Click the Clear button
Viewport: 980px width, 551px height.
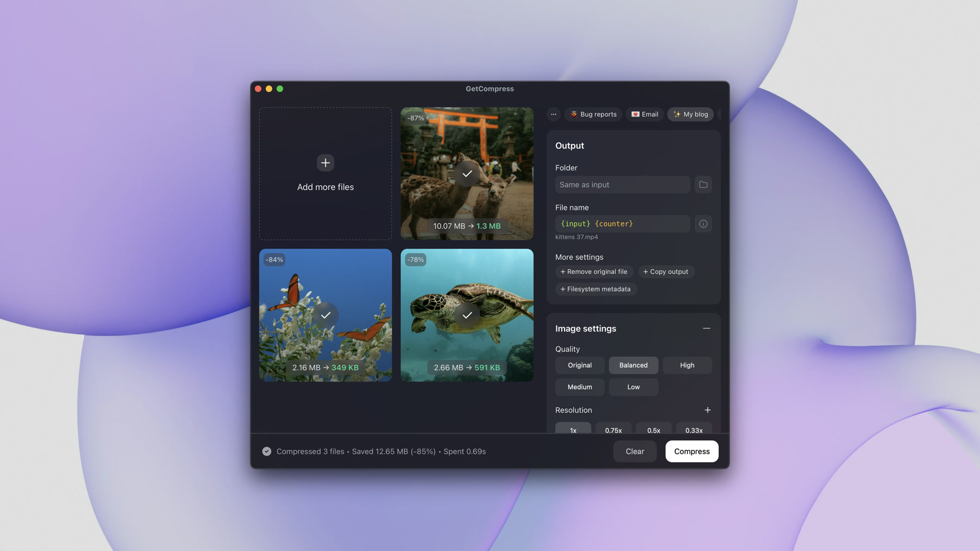tap(635, 451)
